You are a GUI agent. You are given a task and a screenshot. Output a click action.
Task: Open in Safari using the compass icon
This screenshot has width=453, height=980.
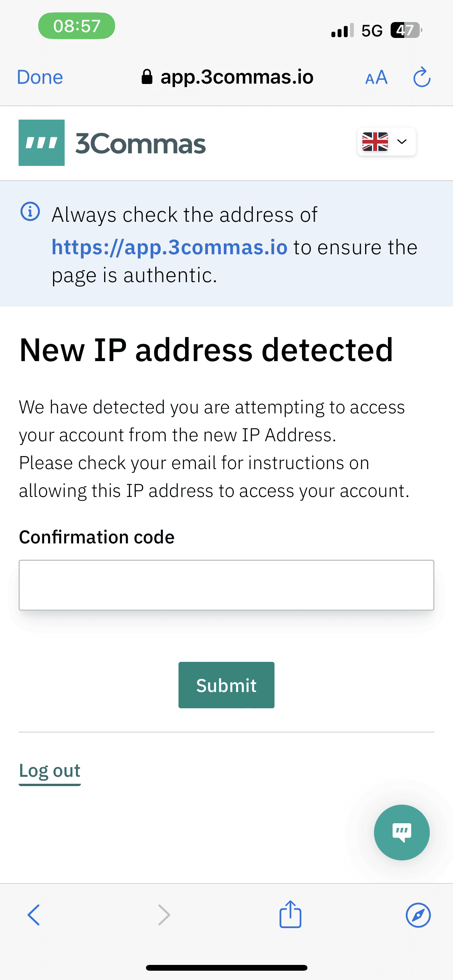tap(418, 915)
